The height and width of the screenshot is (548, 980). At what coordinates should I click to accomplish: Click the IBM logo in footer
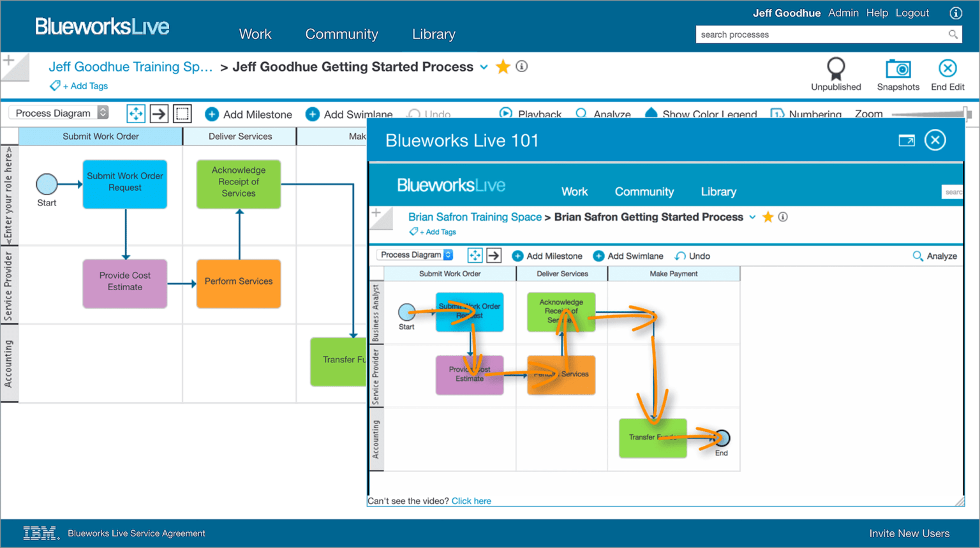click(x=41, y=533)
